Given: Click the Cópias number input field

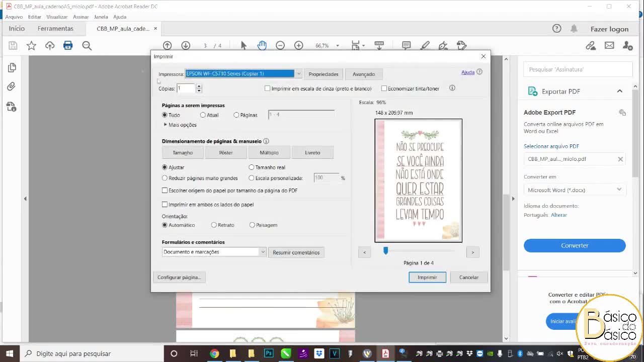Looking at the screenshot, I should [x=186, y=88].
